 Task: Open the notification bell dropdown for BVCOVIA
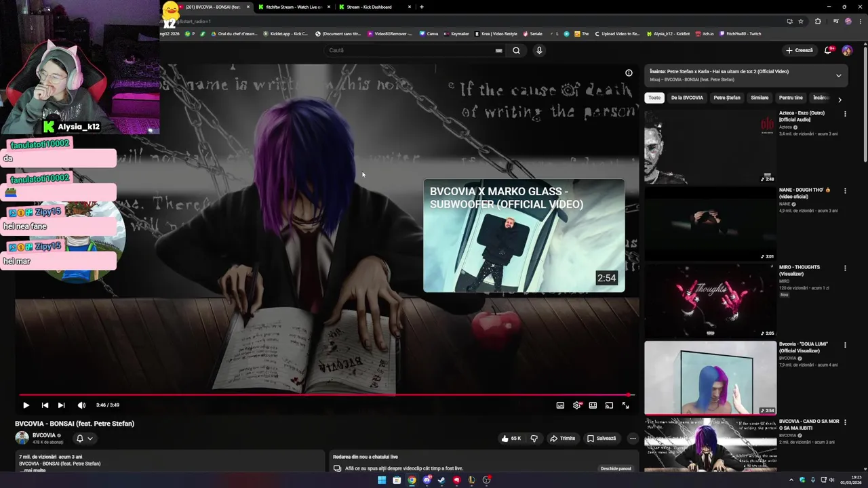tap(84, 439)
